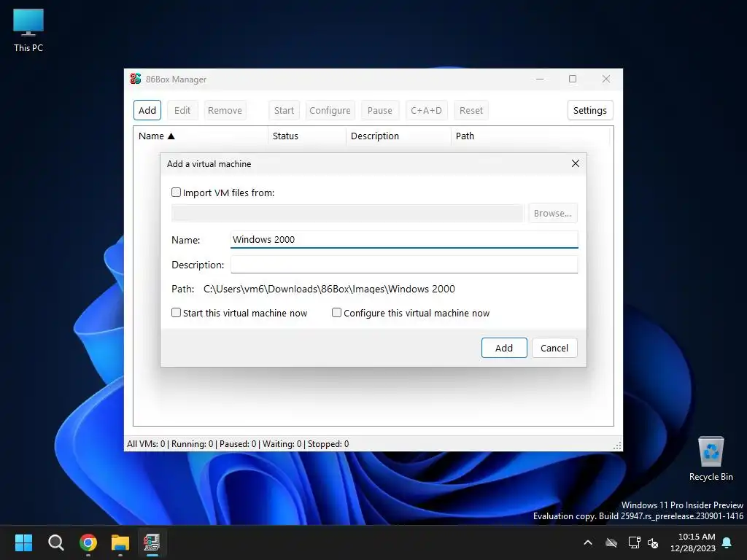Maximize the 86Box Manager window

[573, 79]
